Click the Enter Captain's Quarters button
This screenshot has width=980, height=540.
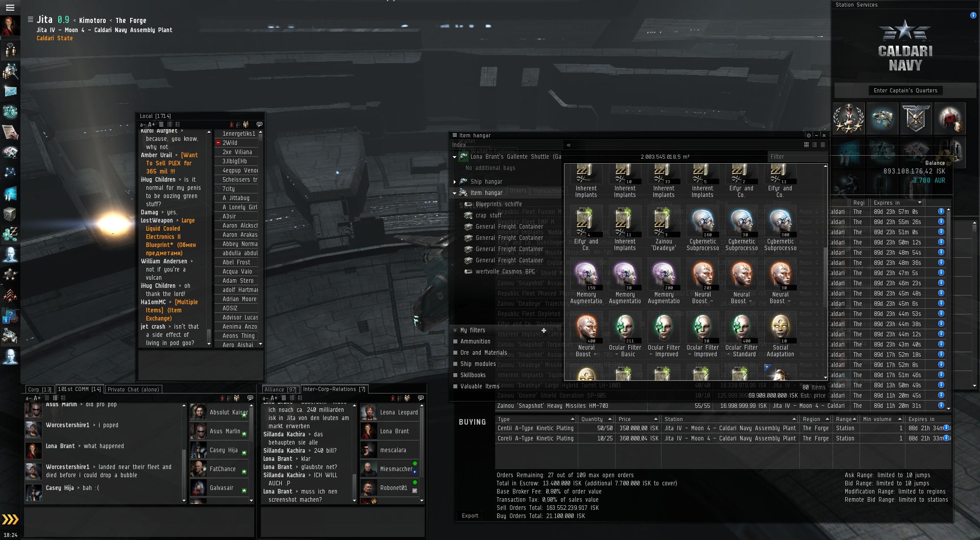905,90
